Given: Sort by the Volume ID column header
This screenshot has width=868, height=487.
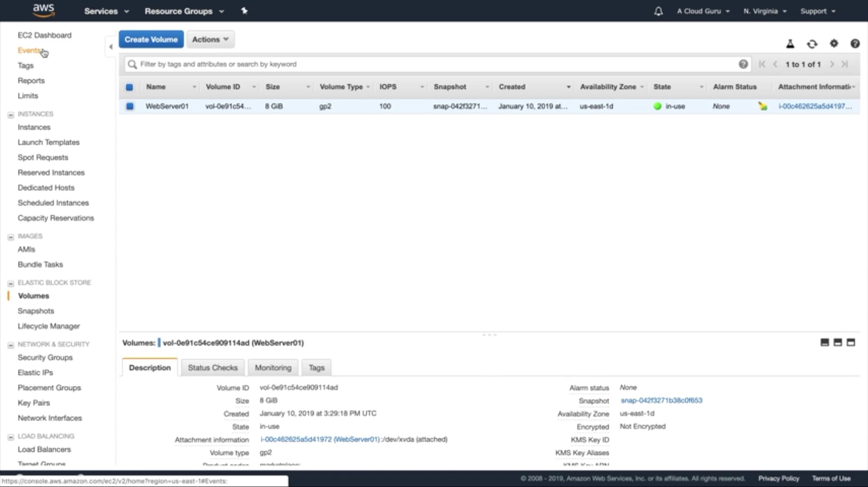Looking at the screenshot, I should tap(223, 87).
